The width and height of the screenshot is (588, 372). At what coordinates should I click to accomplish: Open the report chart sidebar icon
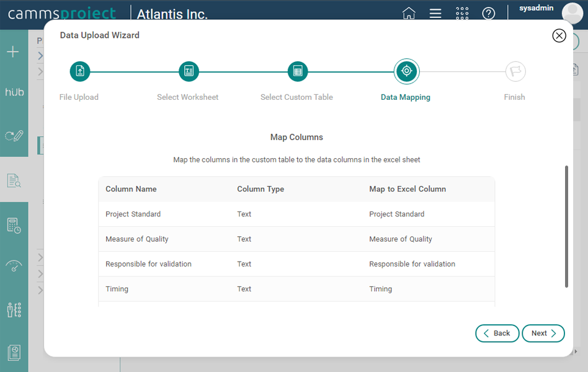14,353
